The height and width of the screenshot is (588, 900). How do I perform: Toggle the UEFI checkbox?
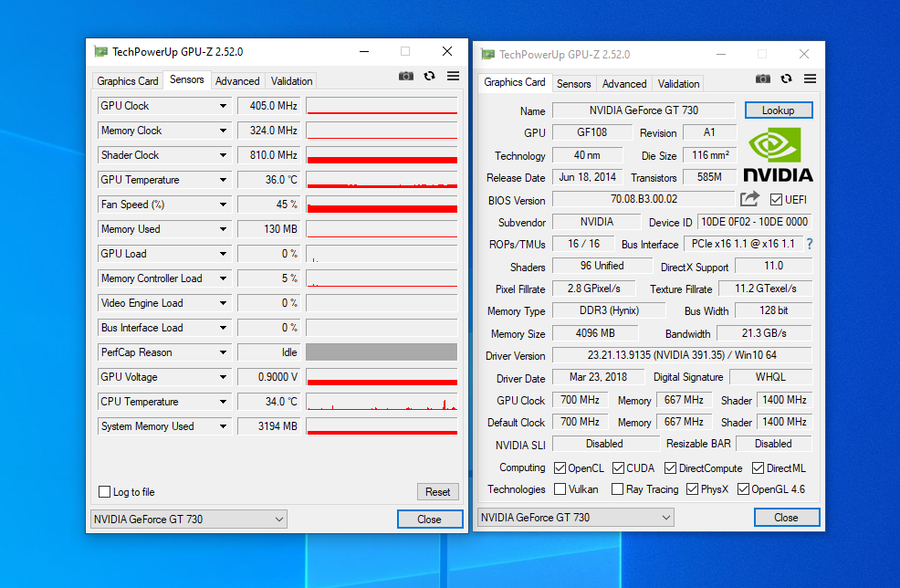776,199
